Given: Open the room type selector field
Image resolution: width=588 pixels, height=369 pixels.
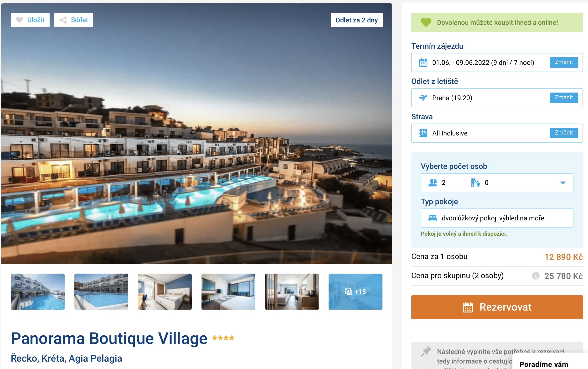Looking at the screenshot, I should coord(497,218).
